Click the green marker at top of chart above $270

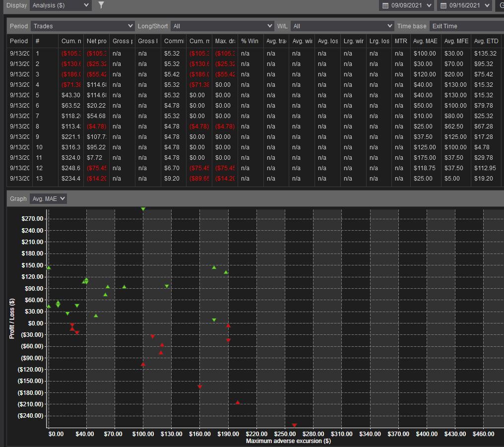[143, 209]
